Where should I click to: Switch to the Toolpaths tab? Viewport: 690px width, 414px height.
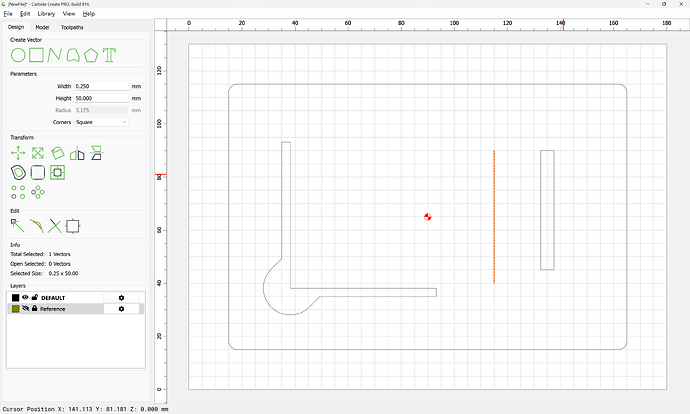tap(72, 27)
